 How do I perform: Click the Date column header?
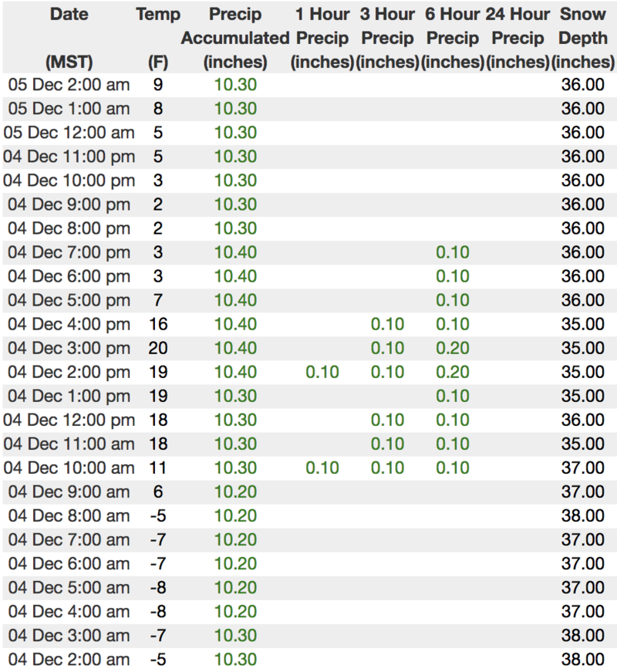pos(69,15)
